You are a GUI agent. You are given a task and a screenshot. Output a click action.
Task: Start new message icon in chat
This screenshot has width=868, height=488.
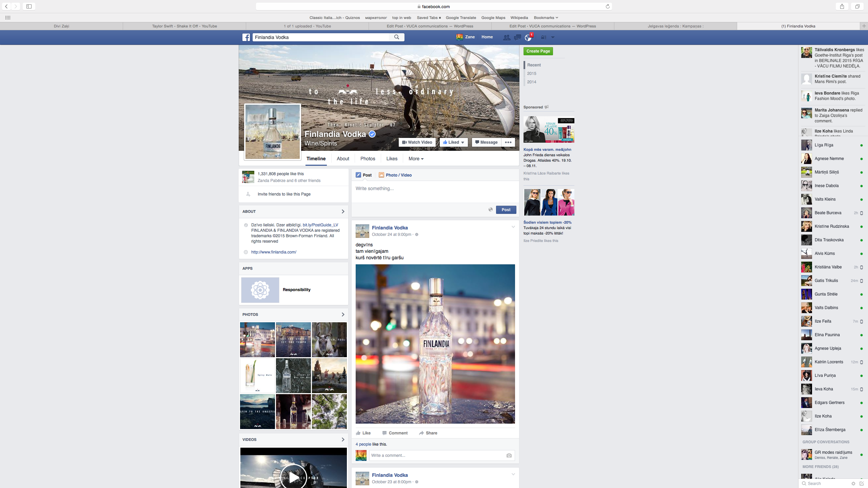coord(862,484)
